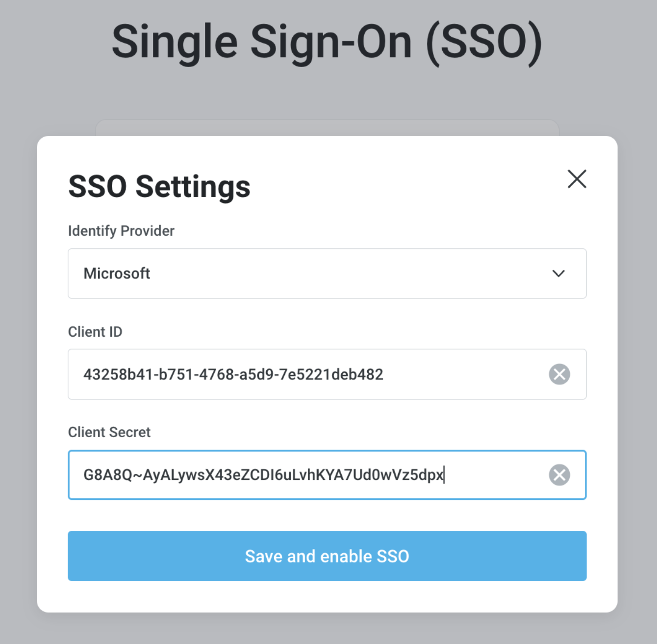The height and width of the screenshot is (644, 657).
Task: Focus the Client ID input field
Action: coord(327,374)
